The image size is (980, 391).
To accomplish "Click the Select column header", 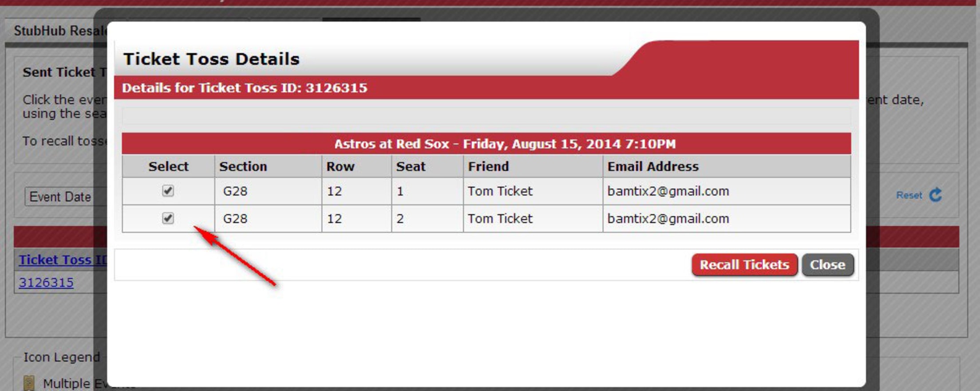I will click(x=168, y=166).
